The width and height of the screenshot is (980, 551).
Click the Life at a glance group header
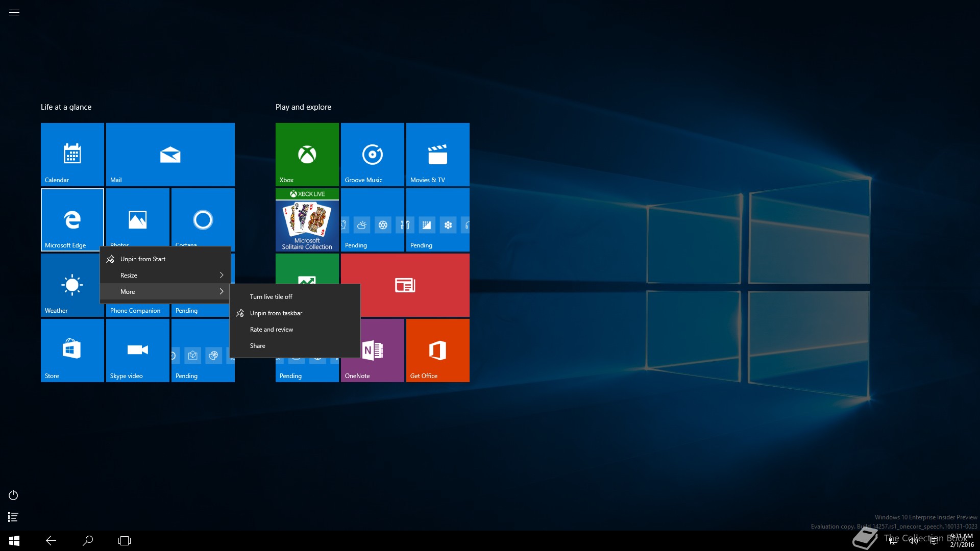(66, 107)
